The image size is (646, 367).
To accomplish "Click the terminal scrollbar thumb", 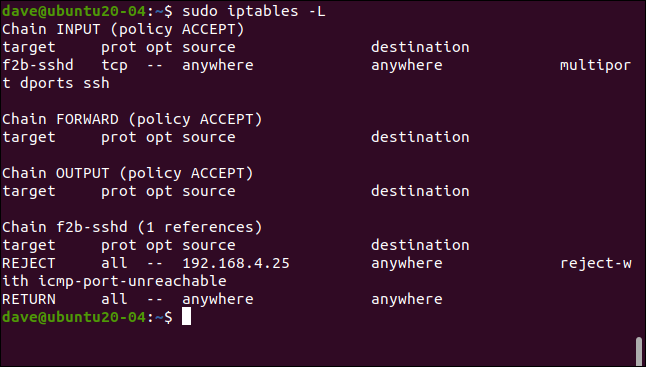I will tap(639, 351).
